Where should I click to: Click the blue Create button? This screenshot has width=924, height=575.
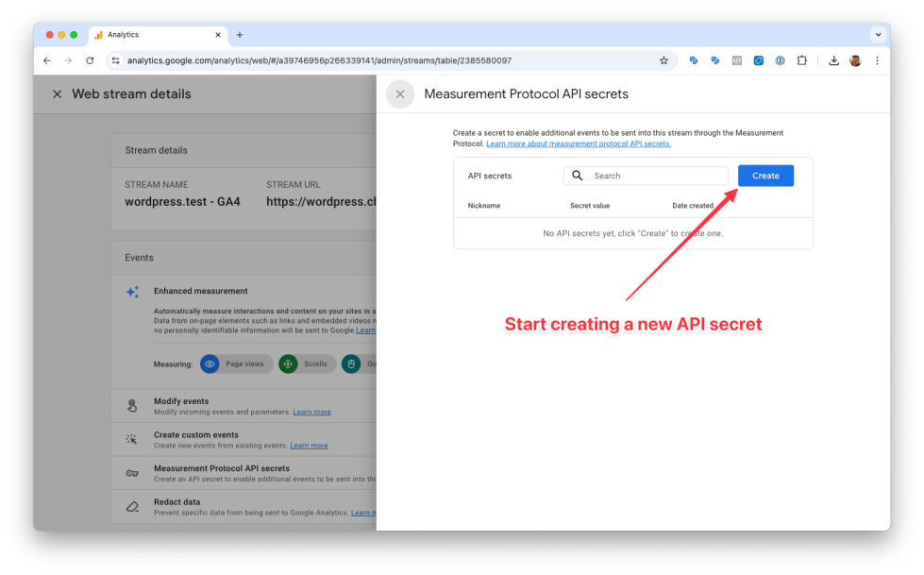[x=765, y=176]
